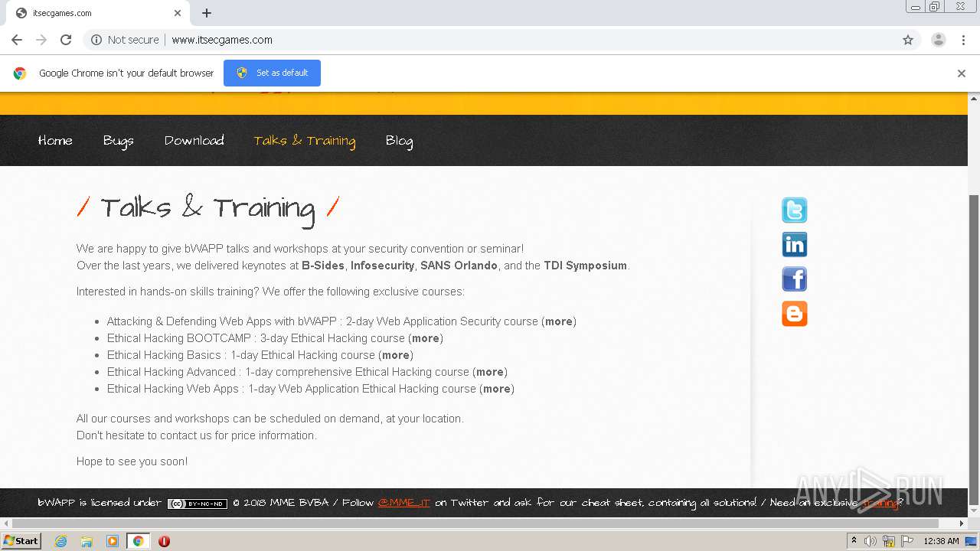980x551 pixels.
Task: Open 'more' for Ethical Hacking Web Apps
Action: pos(497,389)
